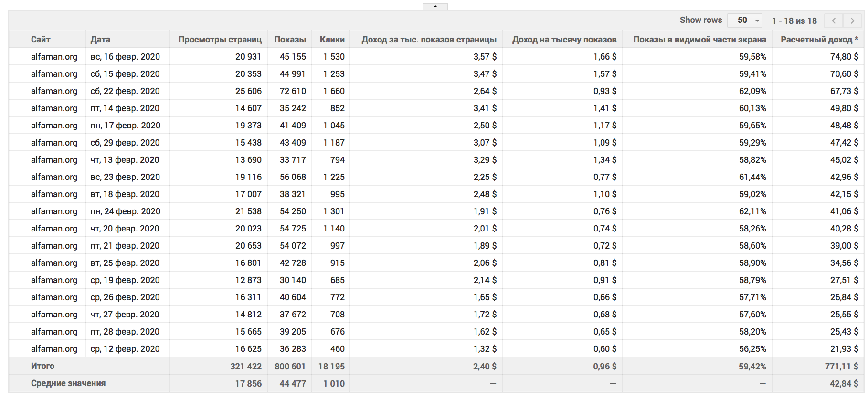This screenshot has width=868, height=399.
Task: Click average clicks value 1 010
Action: [334, 384]
